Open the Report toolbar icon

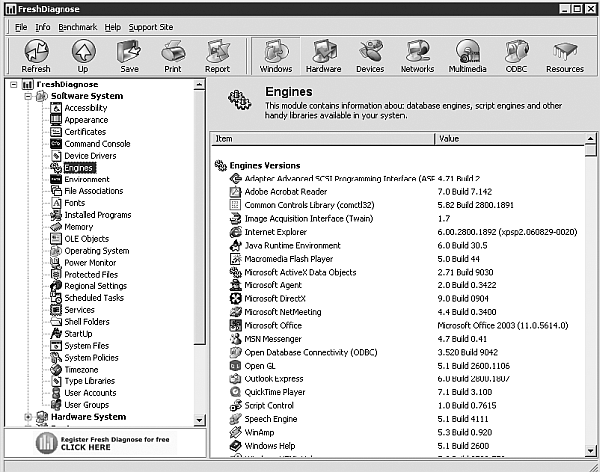click(x=217, y=56)
